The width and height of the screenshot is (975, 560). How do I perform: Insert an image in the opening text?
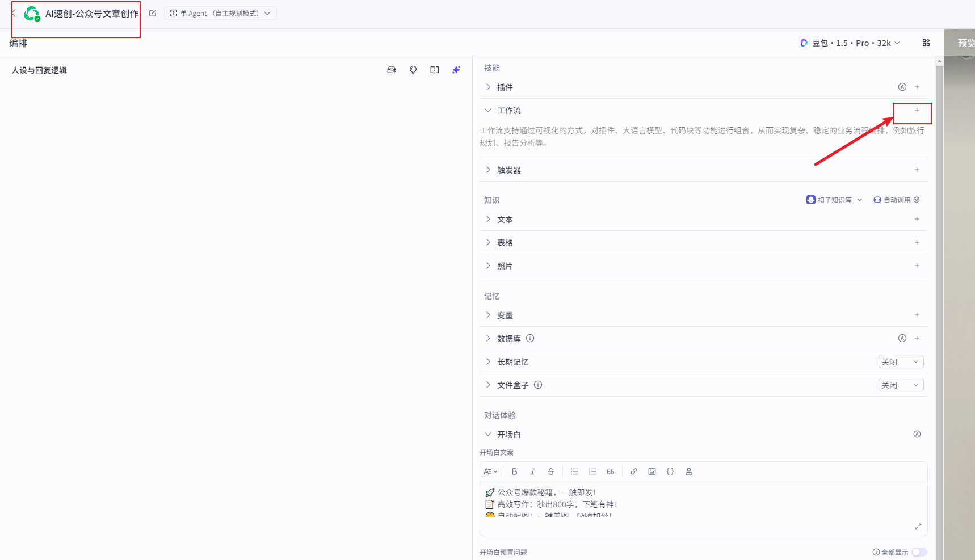coord(652,471)
